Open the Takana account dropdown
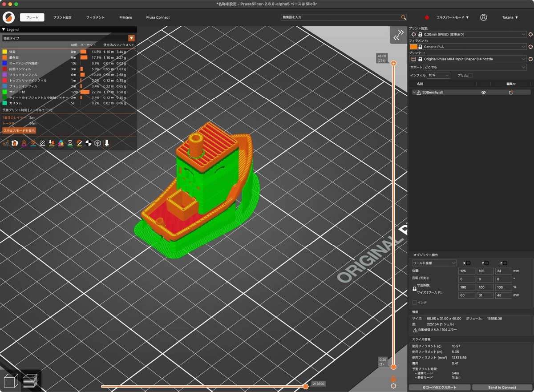This screenshot has height=392, width=534. pyautogui.click(x=510, y=17)
